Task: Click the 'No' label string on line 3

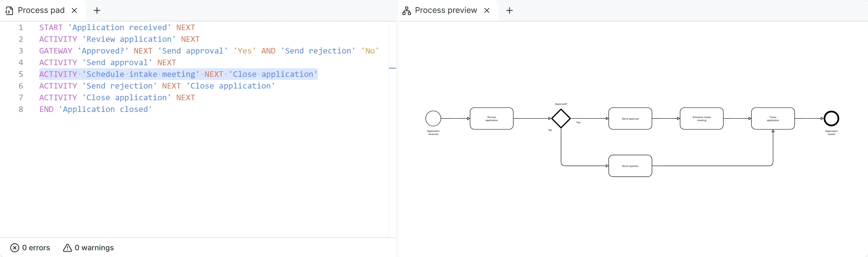Action: [x=370, y=51]
